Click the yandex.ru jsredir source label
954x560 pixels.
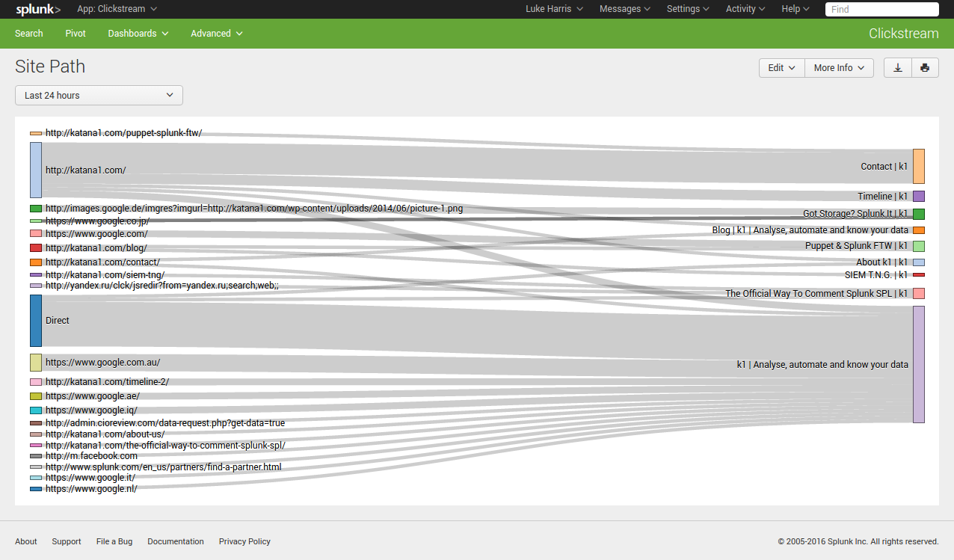click(x=162, y=286)
